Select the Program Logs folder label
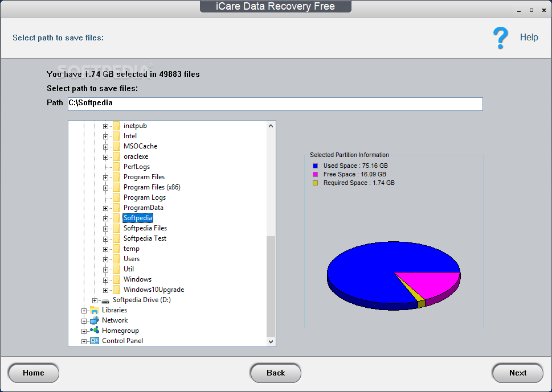The image size is (552, 392). (144, 197)
